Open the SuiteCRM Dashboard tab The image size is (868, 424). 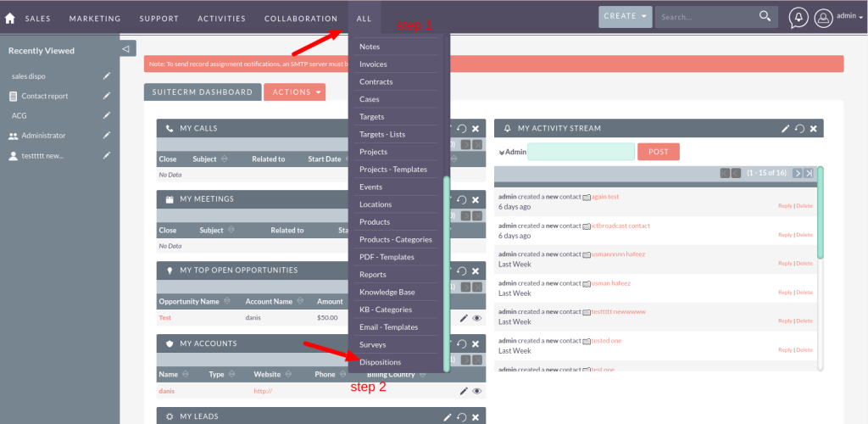point(203,92)
